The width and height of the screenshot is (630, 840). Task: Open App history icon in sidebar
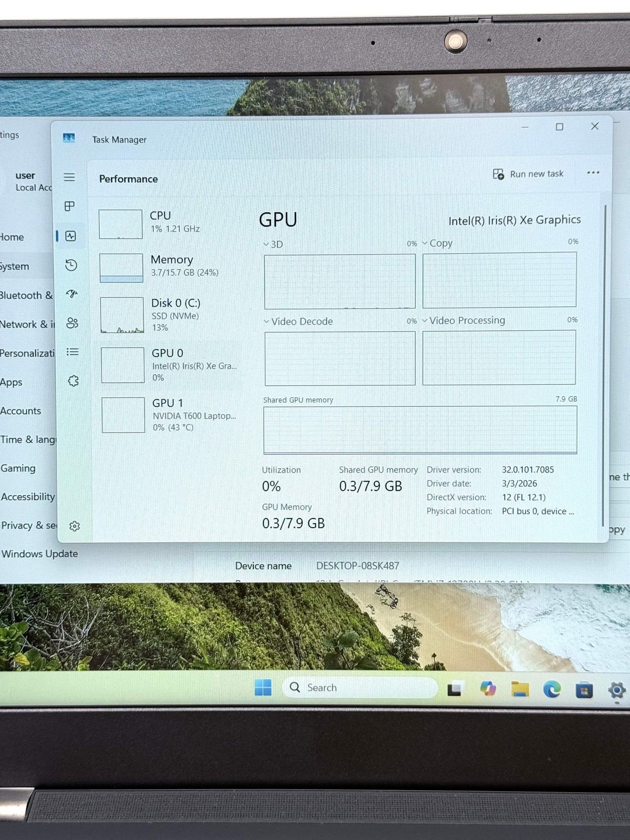(71, 265)
